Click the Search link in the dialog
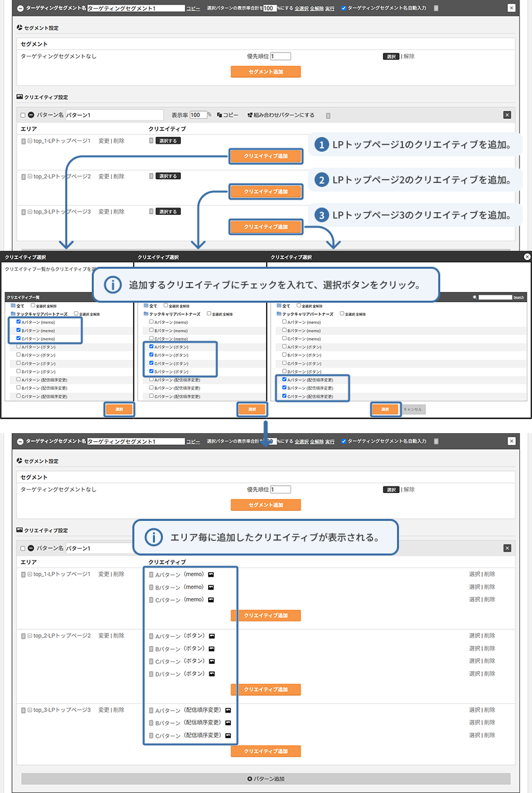The image size is (532, 793). 519,297
